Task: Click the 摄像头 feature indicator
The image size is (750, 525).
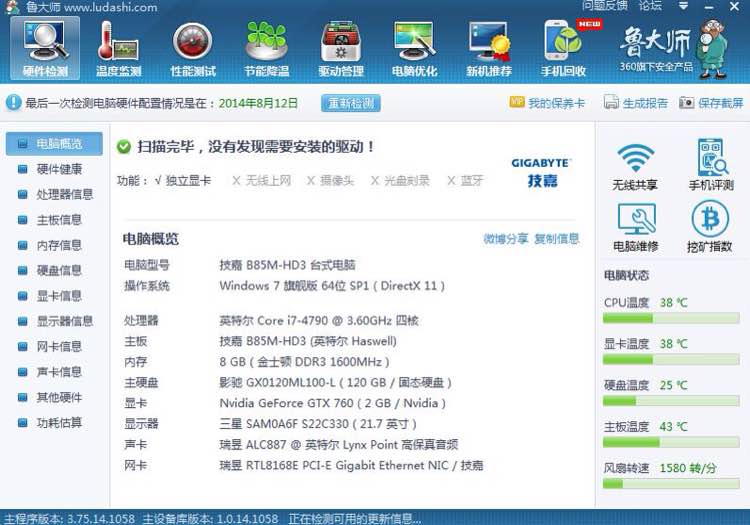Action: coord(331,180)
